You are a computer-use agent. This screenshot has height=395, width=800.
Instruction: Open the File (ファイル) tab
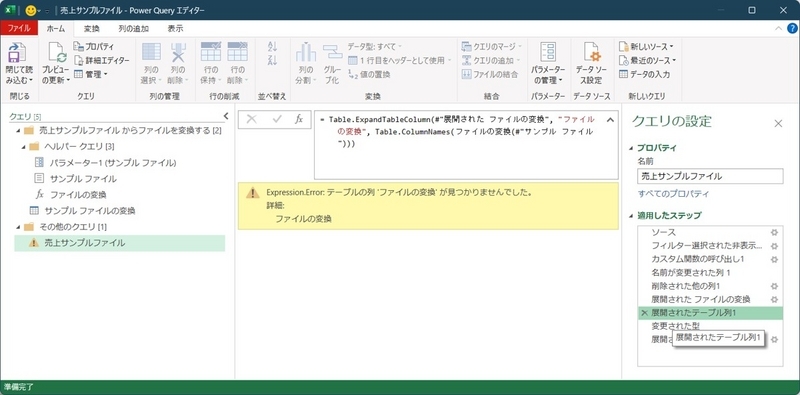coord(19,29)
